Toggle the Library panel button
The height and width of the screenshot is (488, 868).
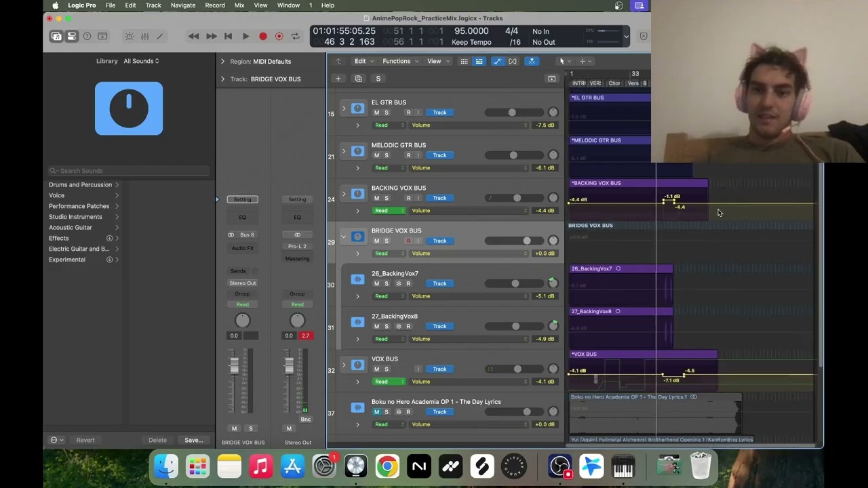point(56,36)
